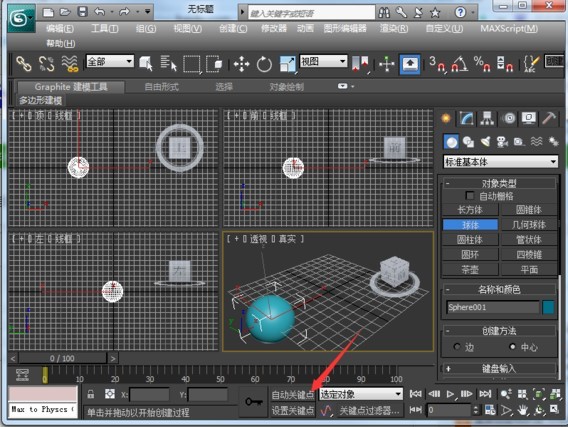Select the 边 creation method radio
The height and width of the screenshot is (427, 568).
[457, 347]
